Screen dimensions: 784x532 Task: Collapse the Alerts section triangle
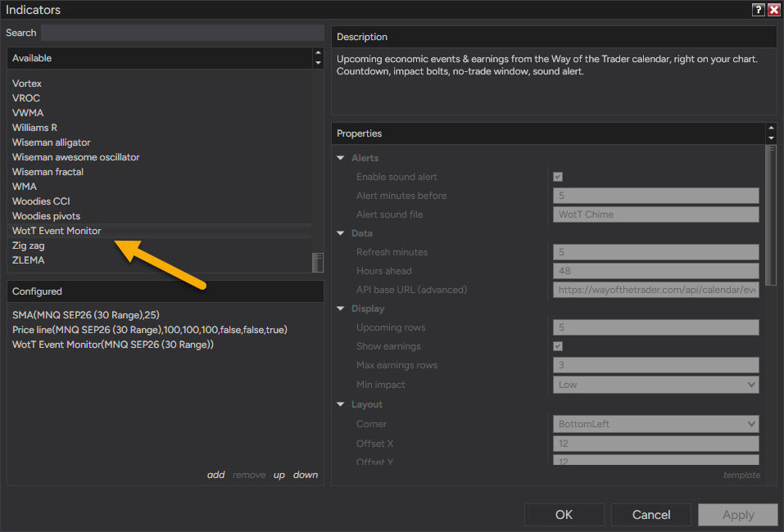pyautogui.click(x=341, y=158)
